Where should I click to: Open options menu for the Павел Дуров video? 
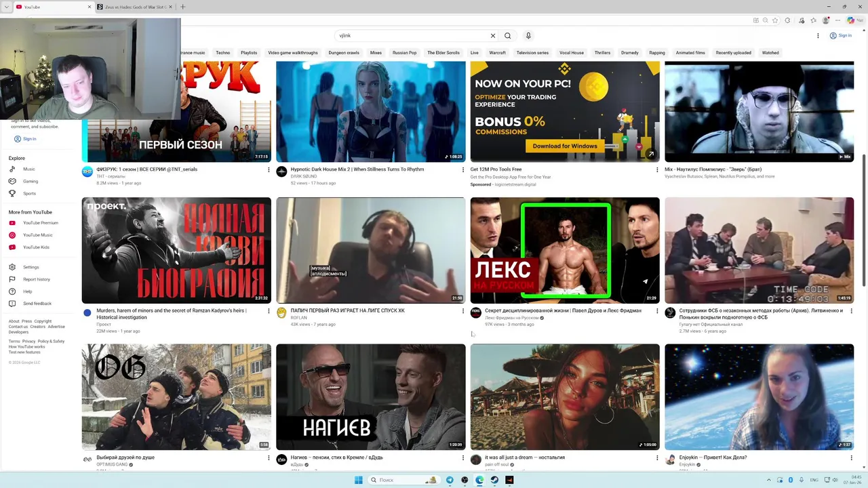pos(656,311)
